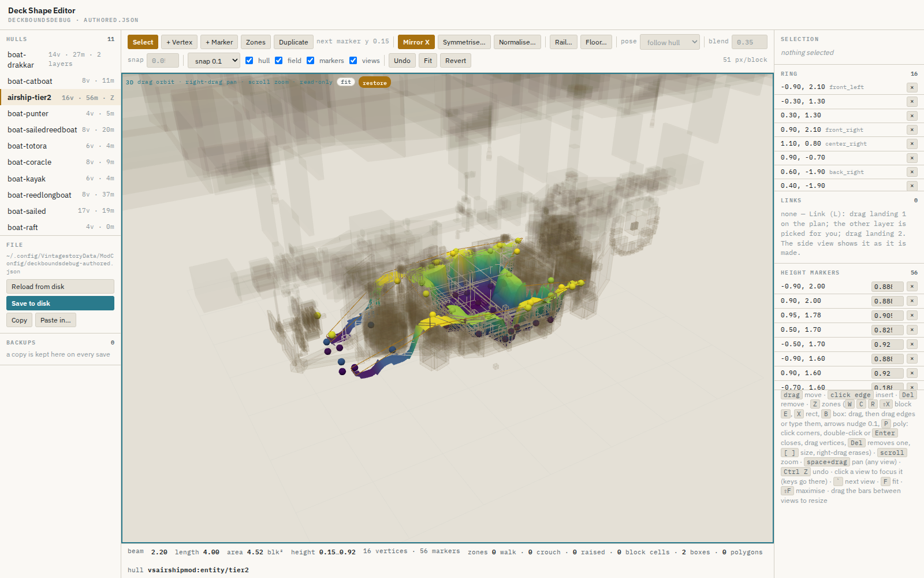Delete height marker 0.50, 1.70
The height and width of the screenshot is (578, 924).
[912, 330]
